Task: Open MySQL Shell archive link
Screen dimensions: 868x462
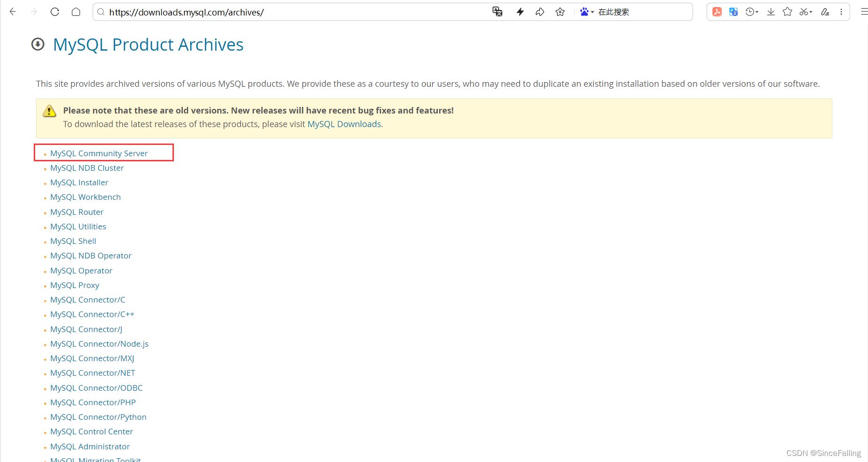Action: click(x=73, y=241)
